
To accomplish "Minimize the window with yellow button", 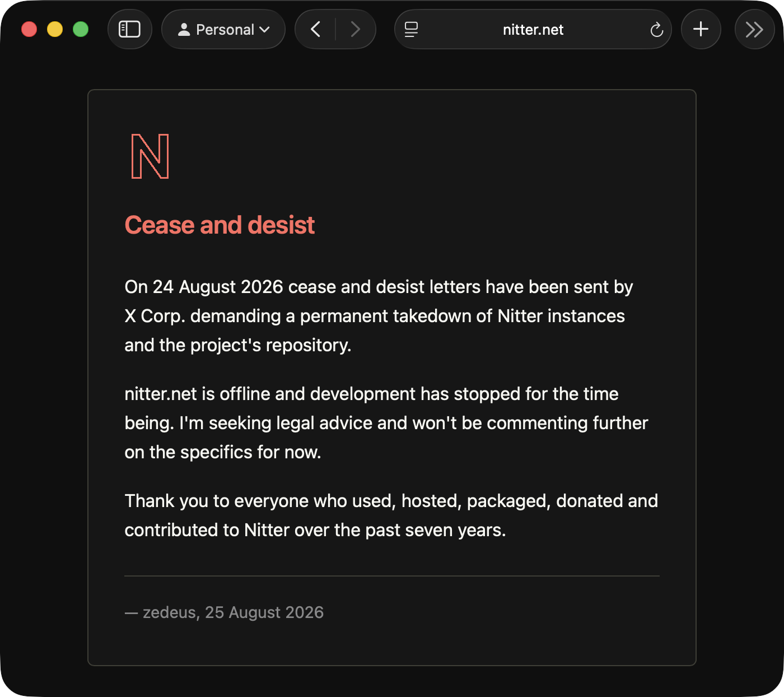I will (55, 29).
